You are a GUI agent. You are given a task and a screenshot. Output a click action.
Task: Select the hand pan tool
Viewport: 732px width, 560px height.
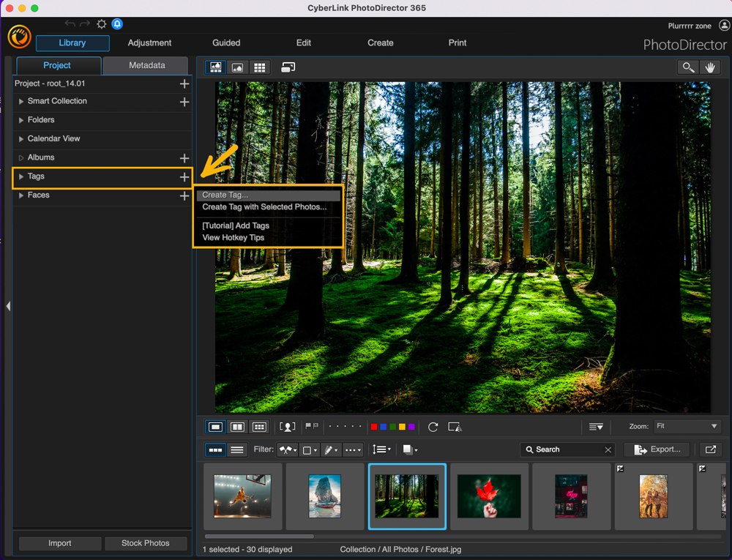click(x=709, y=67)
